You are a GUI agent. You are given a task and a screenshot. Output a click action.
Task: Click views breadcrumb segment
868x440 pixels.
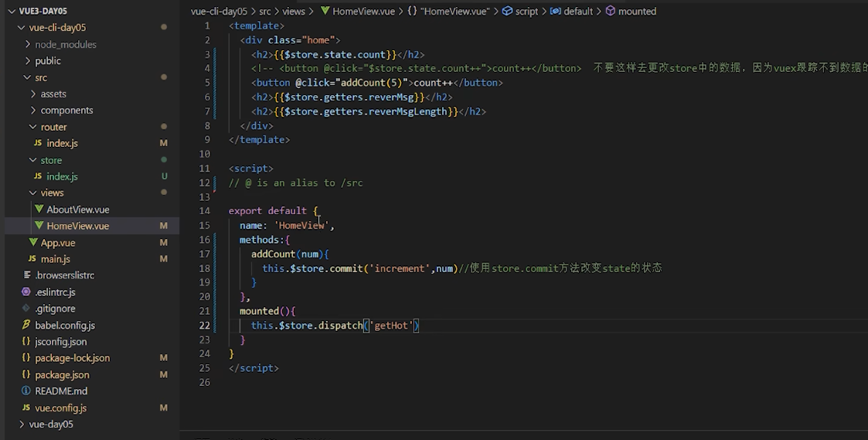pyautogui.click(x=294, y=11)
